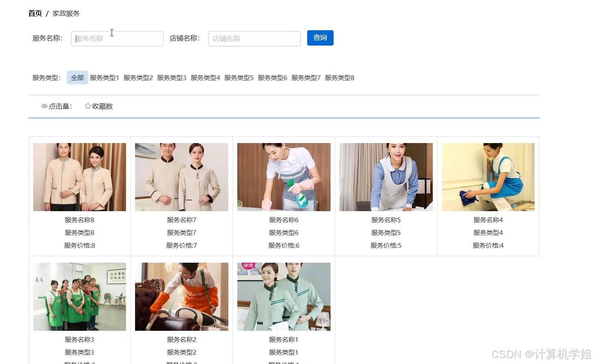Click the 服务名称1 title text
This screenshot has width=593, height=364.
point(284,340)
